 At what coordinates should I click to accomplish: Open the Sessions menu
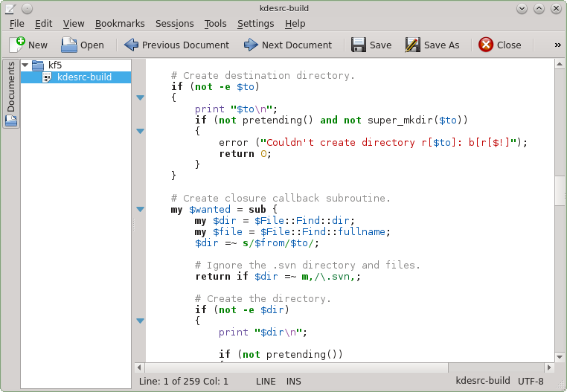tap(175, 24)
